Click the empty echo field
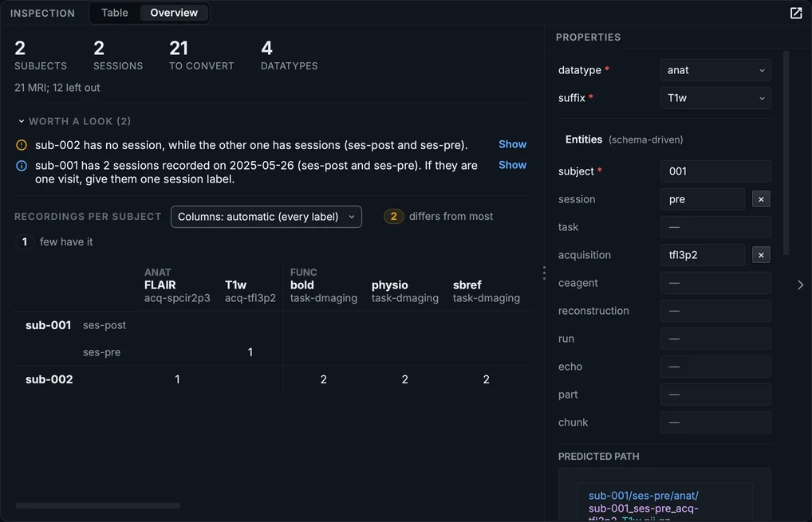The height and width of the screenshot is (522, 812). pos(715,367)
